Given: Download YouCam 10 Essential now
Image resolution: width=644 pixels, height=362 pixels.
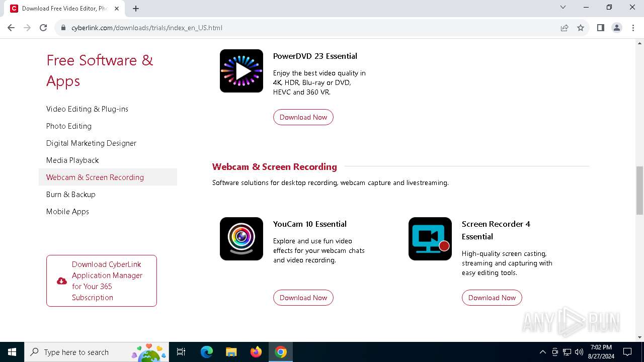Looking at the screenshot, I should click(303, 298).
